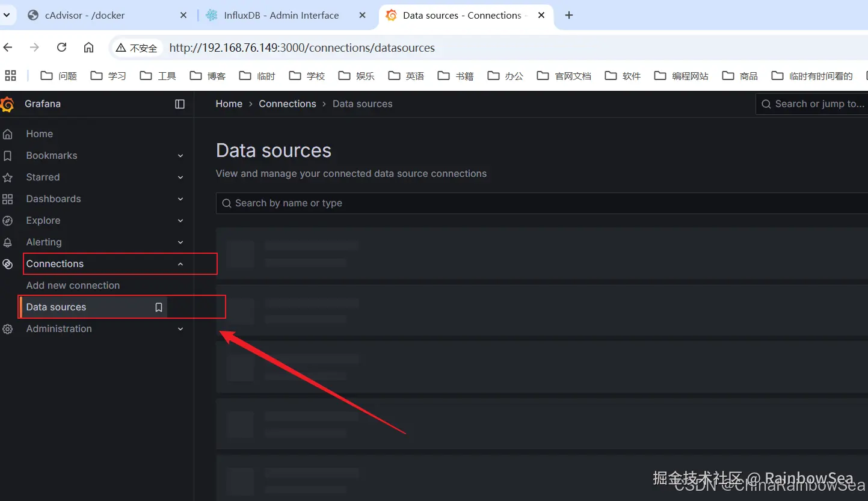Open the 问题 bookmark folder
This screenshot has width=868, height=501.
click(x=59, y=76)
